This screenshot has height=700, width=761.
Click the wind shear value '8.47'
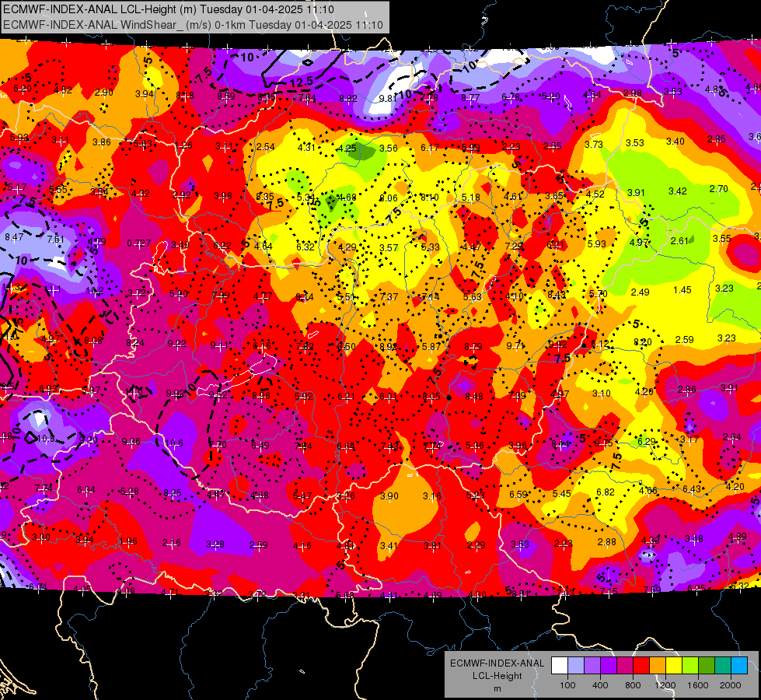point(13,237)
